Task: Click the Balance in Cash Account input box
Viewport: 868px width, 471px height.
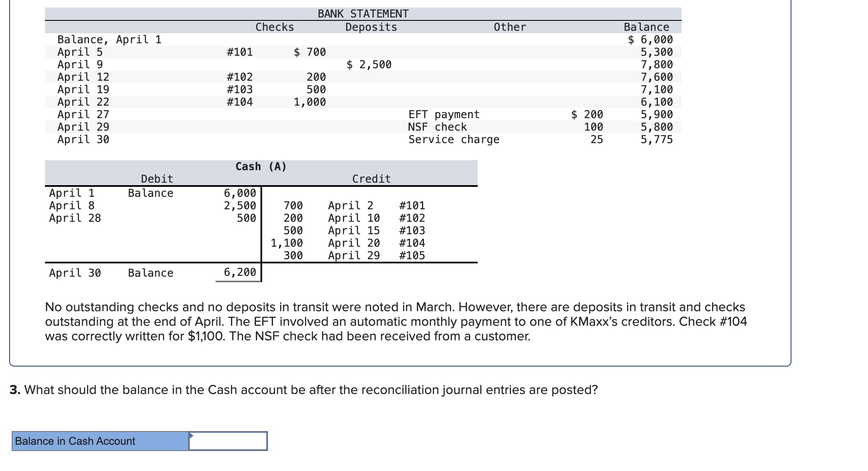Action: coord(228,441)
